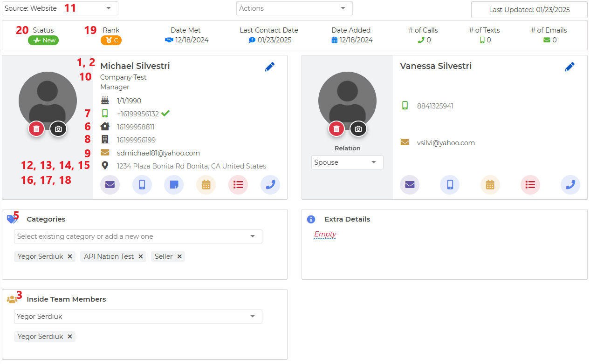This screenshot has height=364, width=590.
Task: Schedule an appointment for Vanessa via calendar icon
Action: point(490,184)
